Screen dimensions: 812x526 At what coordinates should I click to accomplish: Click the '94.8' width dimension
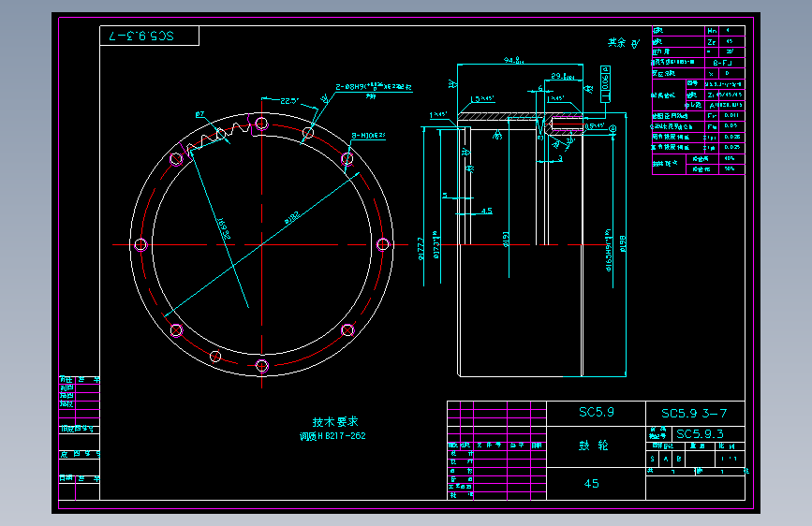pos(513,60)
